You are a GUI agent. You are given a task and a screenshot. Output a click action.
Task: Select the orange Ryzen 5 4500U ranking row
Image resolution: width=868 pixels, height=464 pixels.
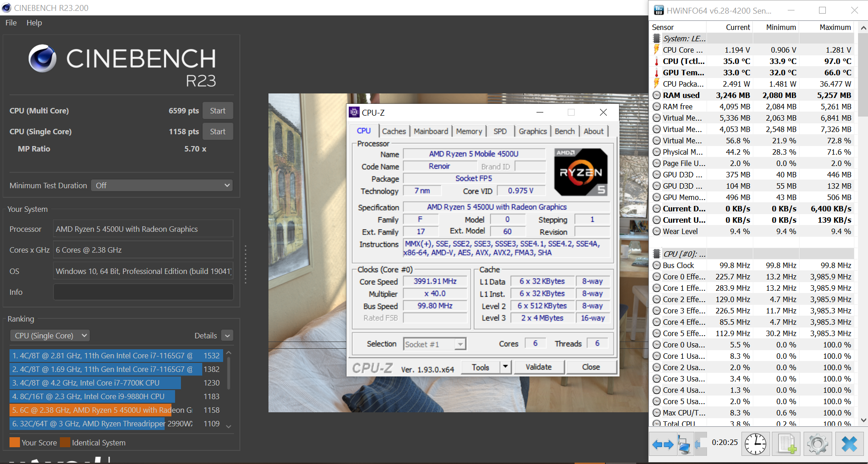click(x=116, y=410)
